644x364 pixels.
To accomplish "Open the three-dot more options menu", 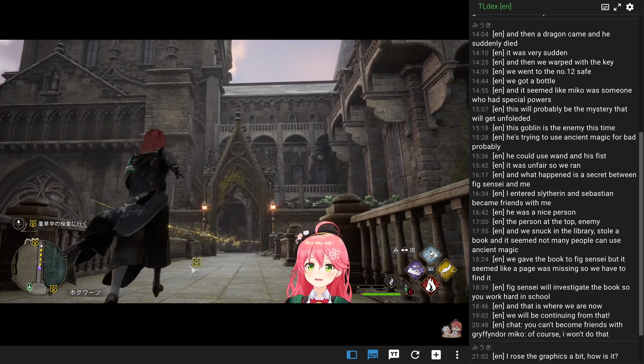I will pos(457,355).
